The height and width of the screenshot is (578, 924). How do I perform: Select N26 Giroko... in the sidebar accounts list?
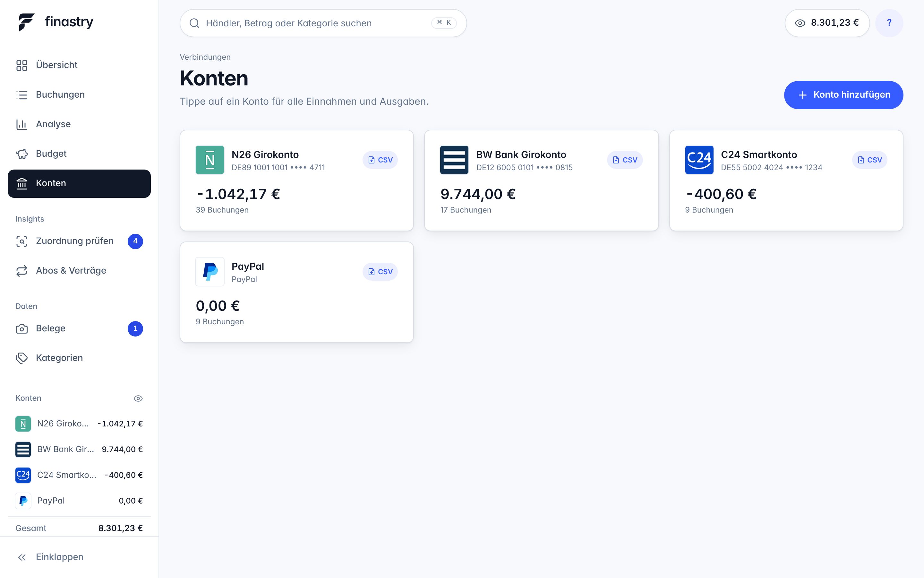click(x=79, y=424)
